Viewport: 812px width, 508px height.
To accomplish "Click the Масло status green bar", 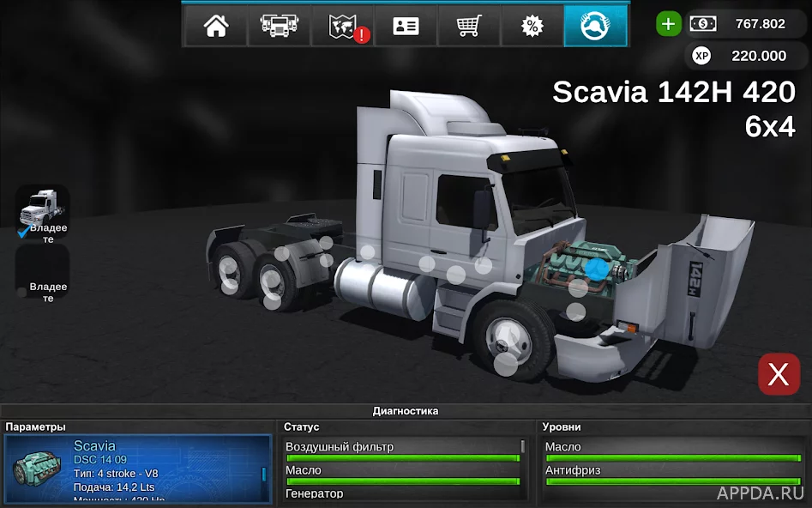I will click(403, 481).
